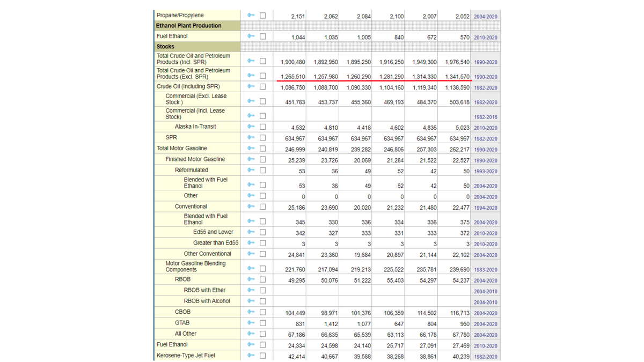Image resolution: width=644 pixels, height=362 pixels.
Task: Tick the Other Conventional checkbox
Action: coord(262,254)
